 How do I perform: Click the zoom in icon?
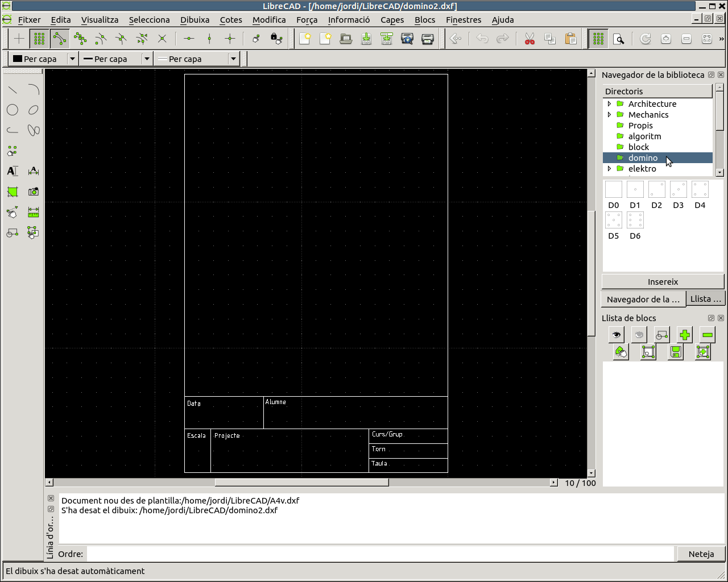pyautogui.click(x=666, y=39)
